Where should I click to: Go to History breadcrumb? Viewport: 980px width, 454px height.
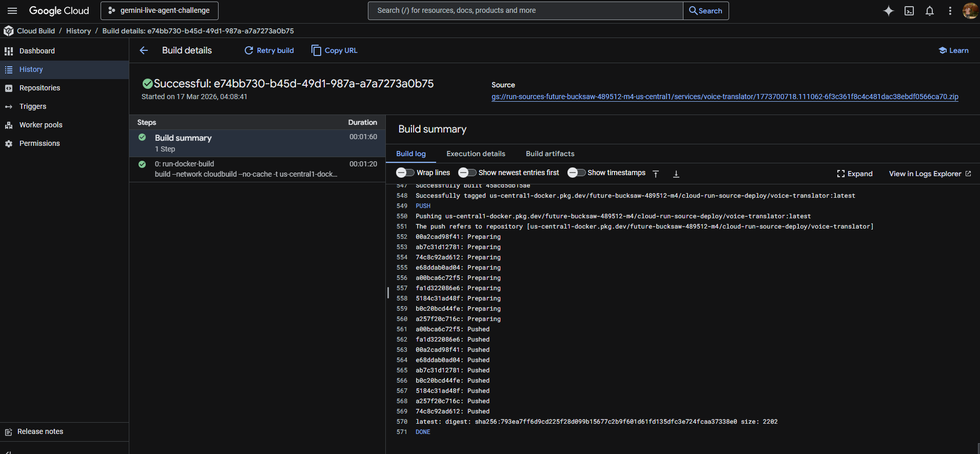point(79,31)
